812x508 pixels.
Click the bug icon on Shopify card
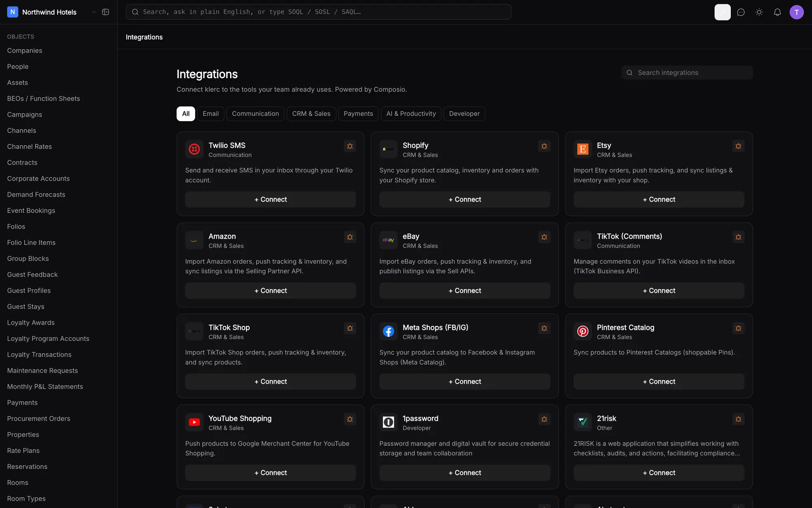[544, 146]
